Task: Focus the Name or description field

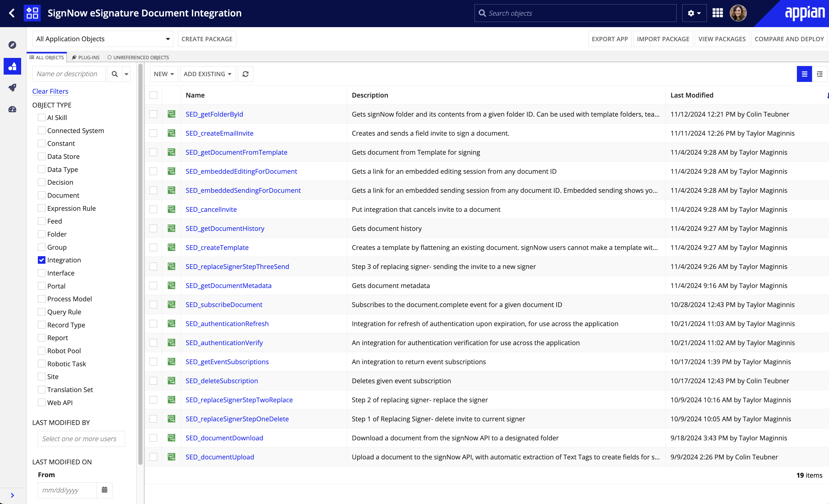Action: tap(69, 74)
